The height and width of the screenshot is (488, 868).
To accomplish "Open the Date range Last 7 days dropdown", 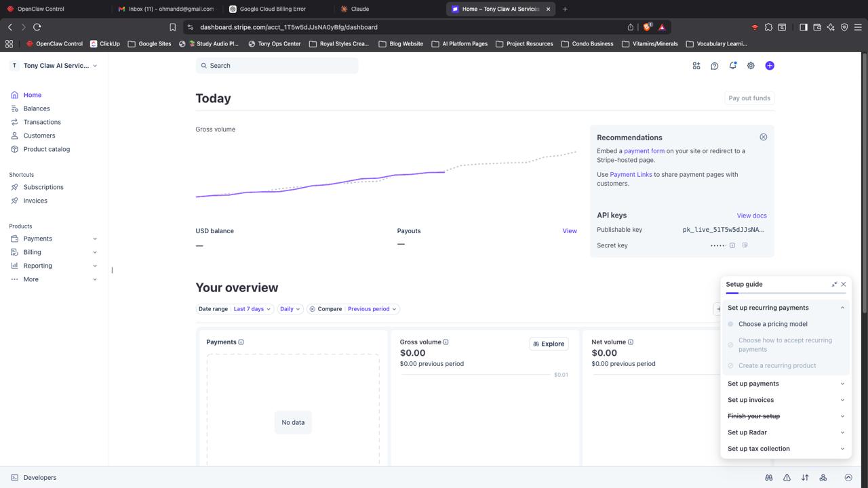I will 252,309.
